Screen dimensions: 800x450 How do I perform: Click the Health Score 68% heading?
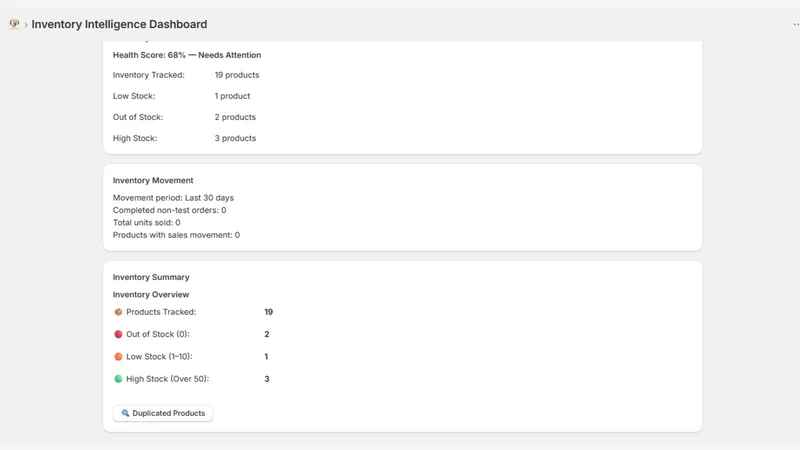[x=187, y=55]
